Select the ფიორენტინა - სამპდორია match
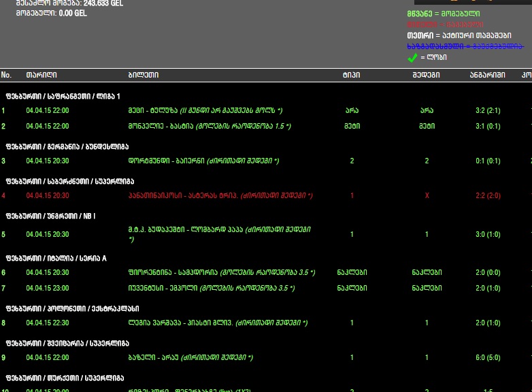This screenshot has width=532, height=392. pyautogui.click(x=221, y=273)
